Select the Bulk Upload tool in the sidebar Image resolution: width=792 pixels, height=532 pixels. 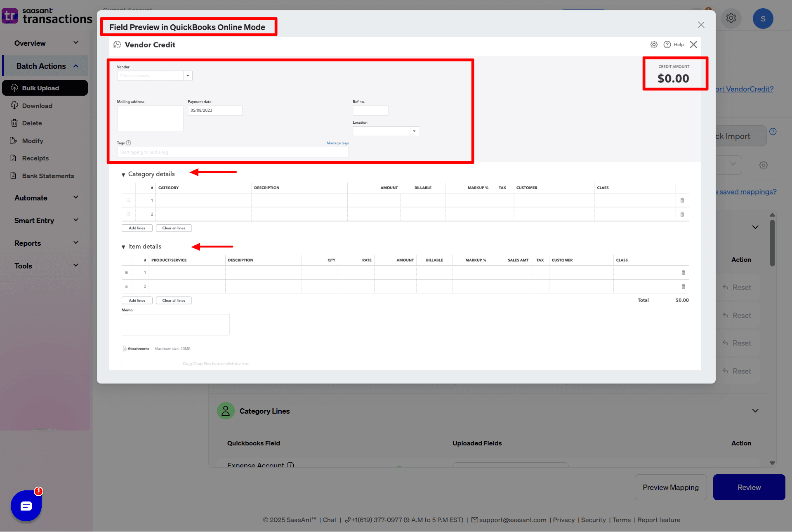(x=40, y=88)
